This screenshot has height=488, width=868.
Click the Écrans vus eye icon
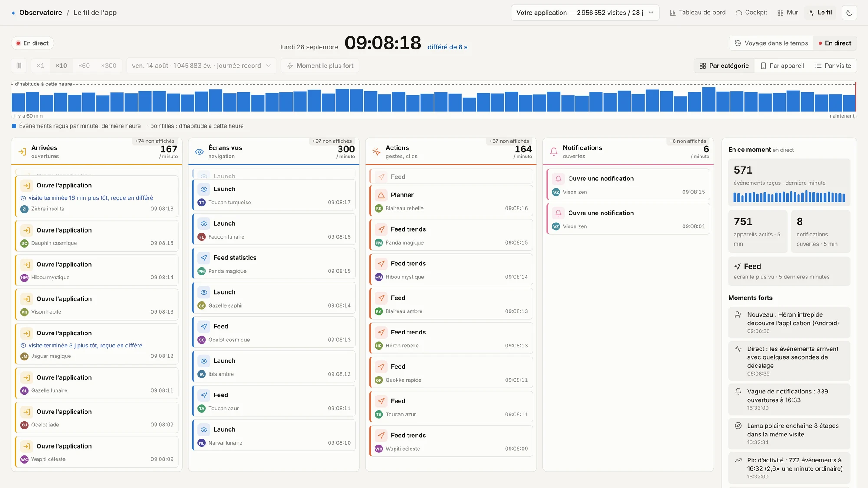pos(199,152)
